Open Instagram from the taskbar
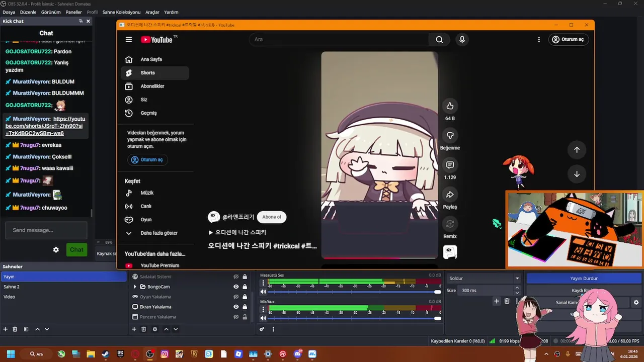 pos(165,354)
